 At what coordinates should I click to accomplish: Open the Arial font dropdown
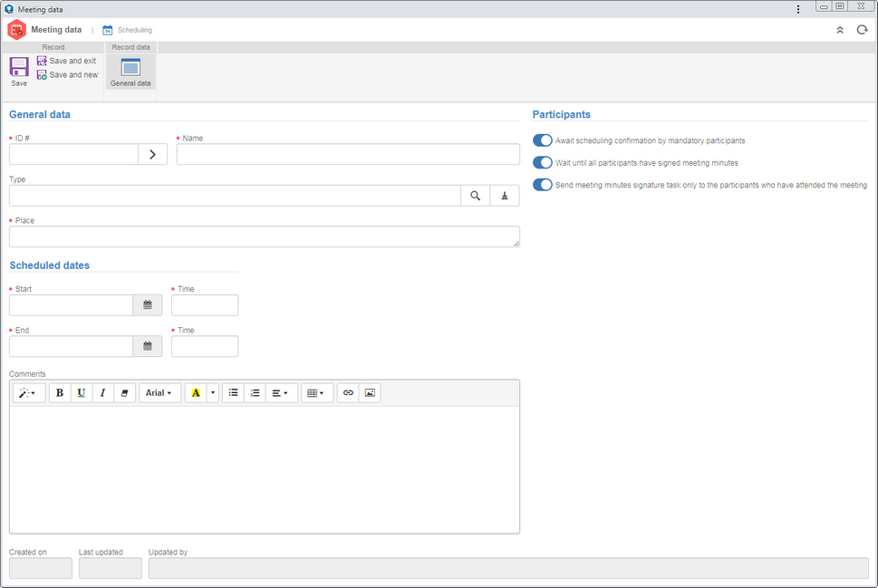(x=159, y=393)
